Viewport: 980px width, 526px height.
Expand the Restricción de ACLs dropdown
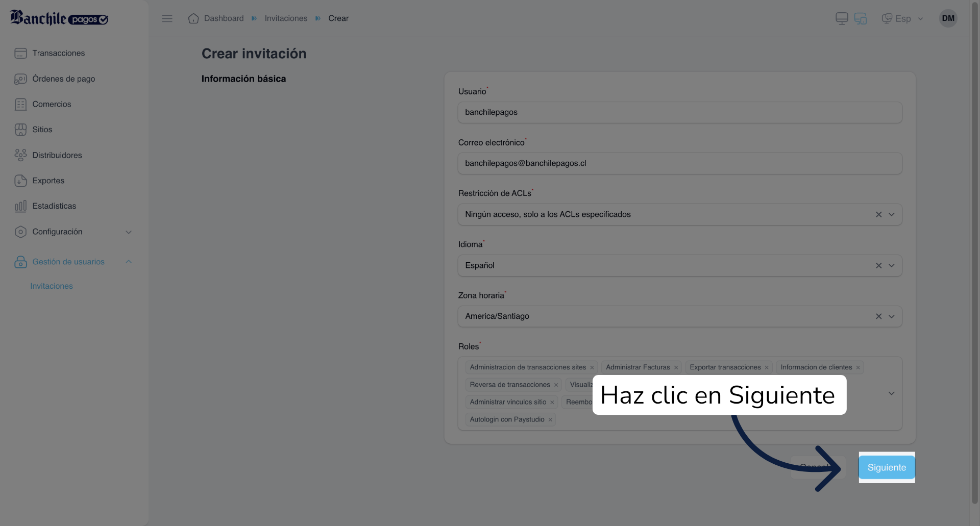click(892, 214)
